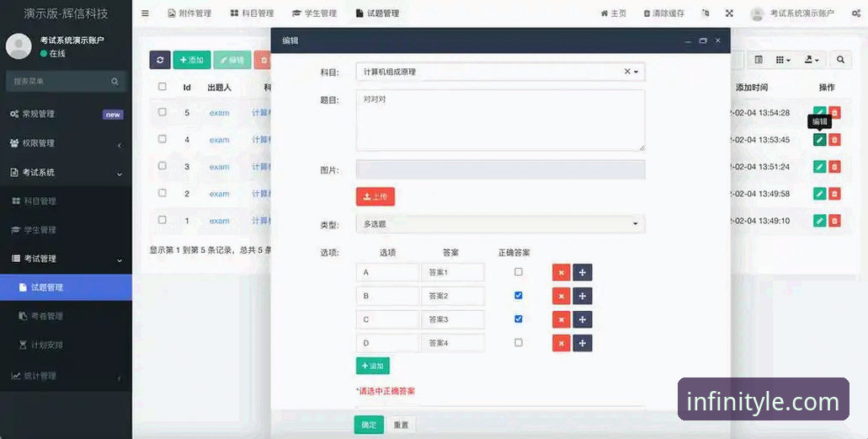This screenshot has height=439, width=868.
Task: Click green edit pencil for row Id 2
Action: pyautogui.click(x=820, y=194)
